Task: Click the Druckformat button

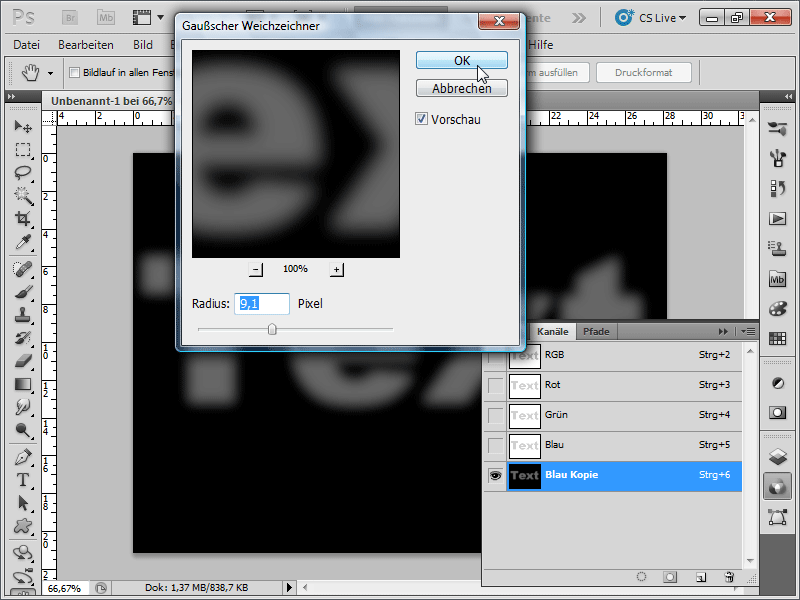Action: pos(643,72)
